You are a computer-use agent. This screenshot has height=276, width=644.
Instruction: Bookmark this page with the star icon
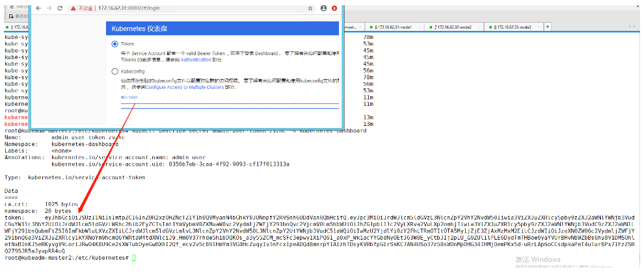click(310, 8)
